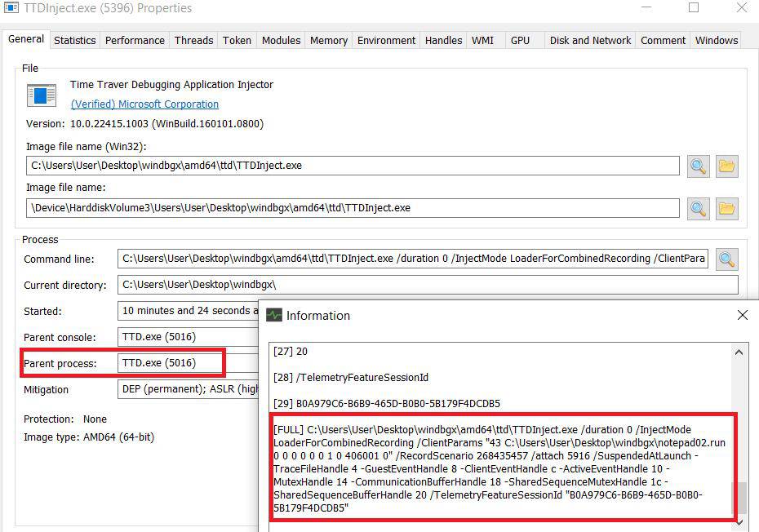View the Memory tab
The image size is (759, 532).
[327, 39]
